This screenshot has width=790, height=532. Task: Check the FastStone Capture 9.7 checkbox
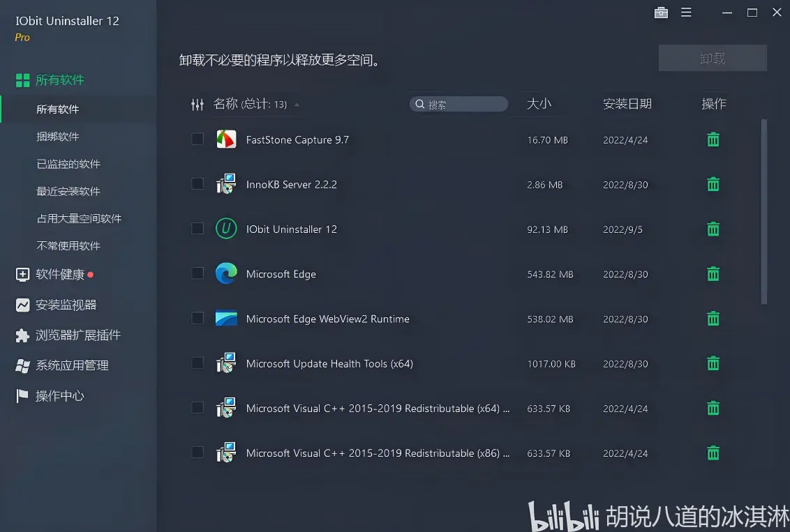click(x=197, y=139)
